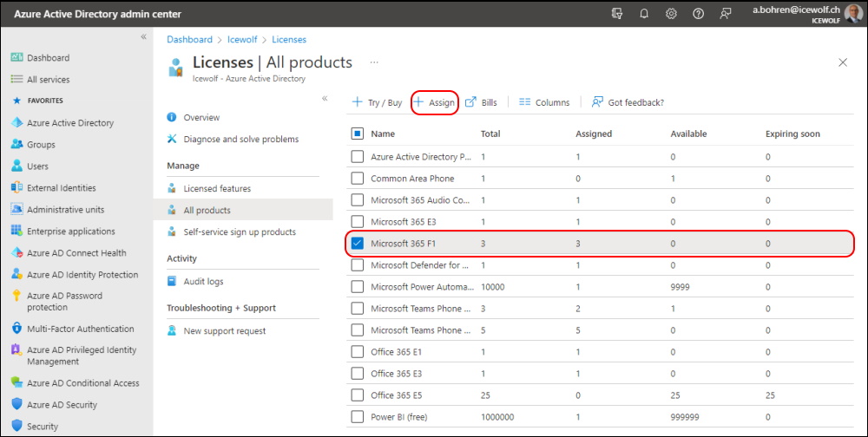Screen dimensions: 868x437
Task: Click the Try / Buy button
Action: (377, 102)
